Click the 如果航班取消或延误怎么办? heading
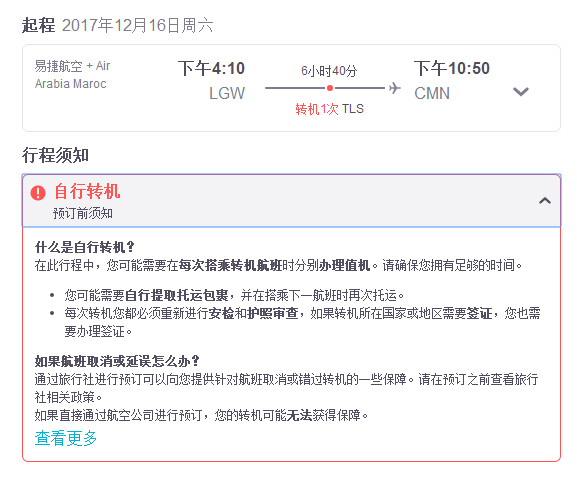 coord(117,361)
